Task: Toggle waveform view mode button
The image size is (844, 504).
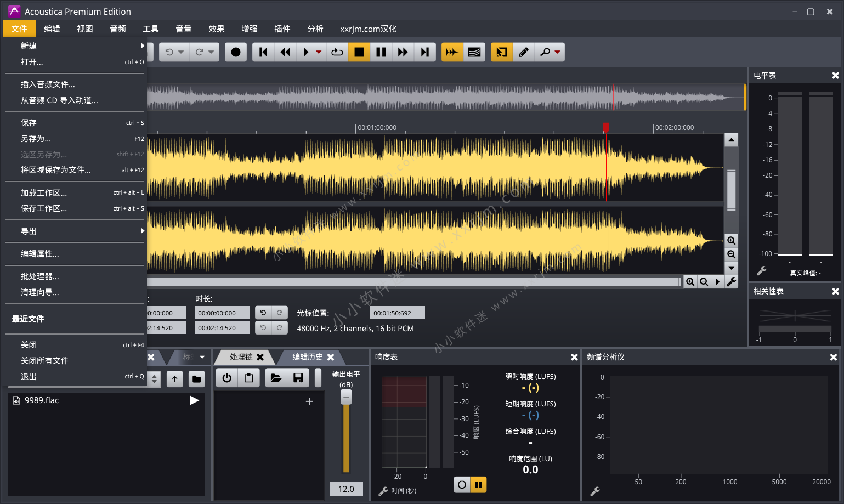Action: pyautogui.click(x=452, y=52)
